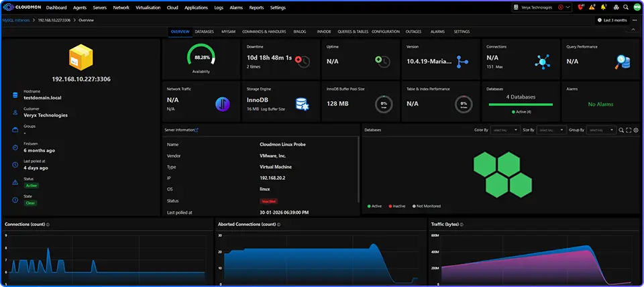Open the Group By select key dropdown

[601, 129]
